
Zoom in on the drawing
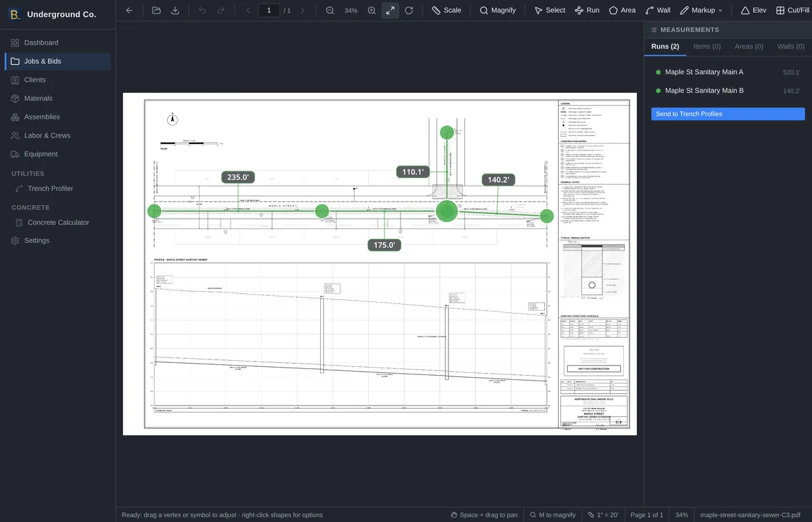click(x=371, y=10)
